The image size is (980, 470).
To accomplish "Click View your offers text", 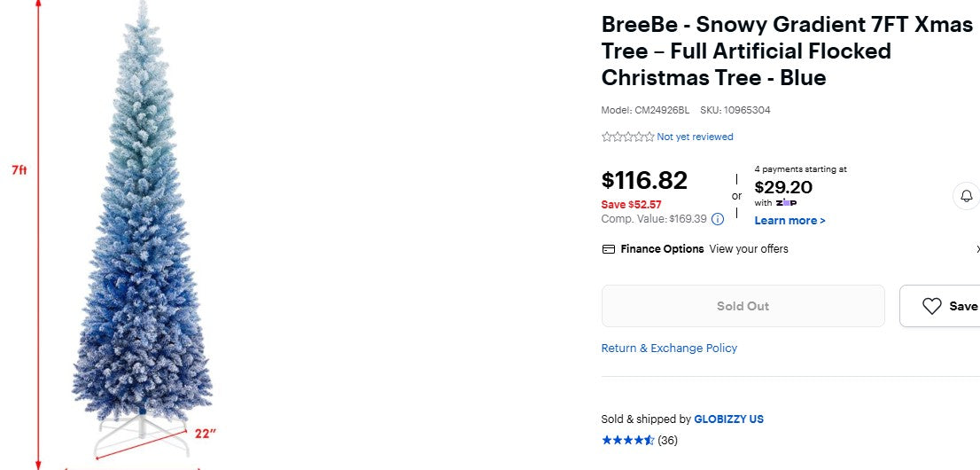I will tap(749, 249).
